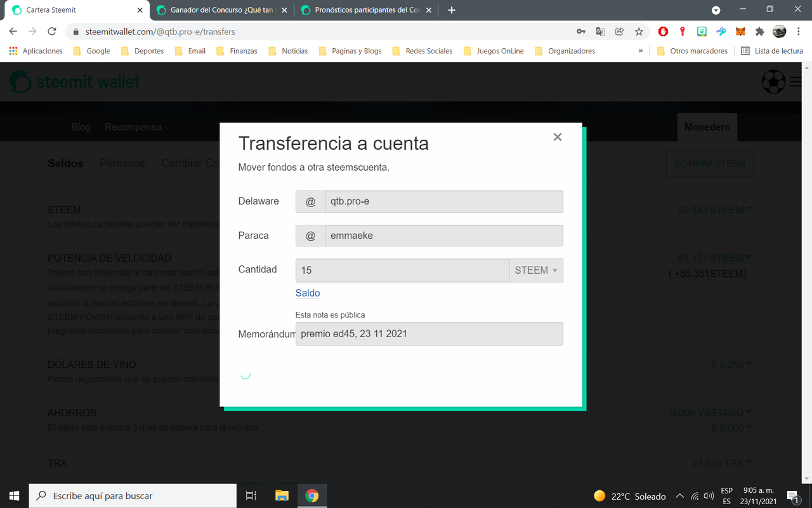Open the 29.143 STEEM balance dropdown
Image resolution: width=812 pixels, height=508 pixels.
(714, 210)
